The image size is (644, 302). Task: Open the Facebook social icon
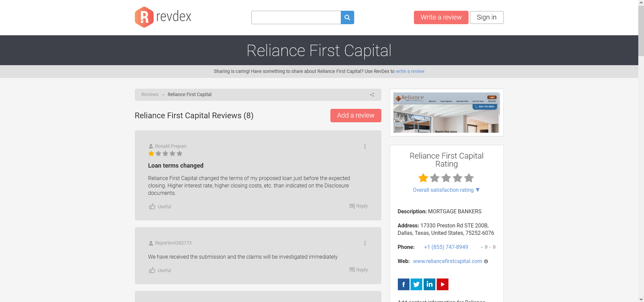click(404, 284)
